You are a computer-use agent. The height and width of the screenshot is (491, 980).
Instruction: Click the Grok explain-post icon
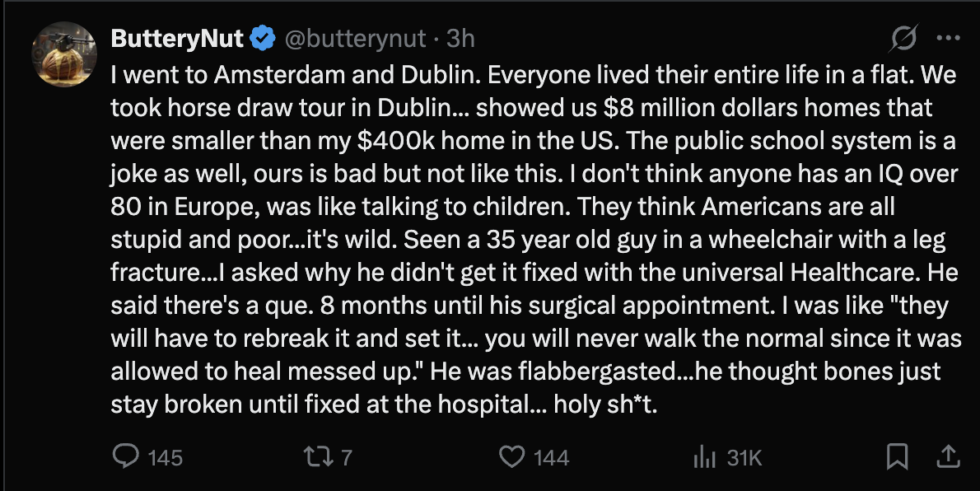coord(904,39)
